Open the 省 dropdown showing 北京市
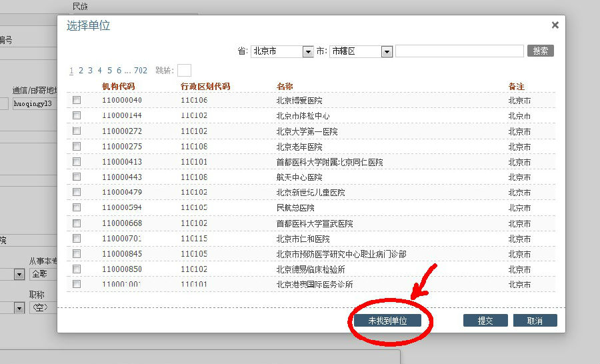600x364 pixels. 307,51
